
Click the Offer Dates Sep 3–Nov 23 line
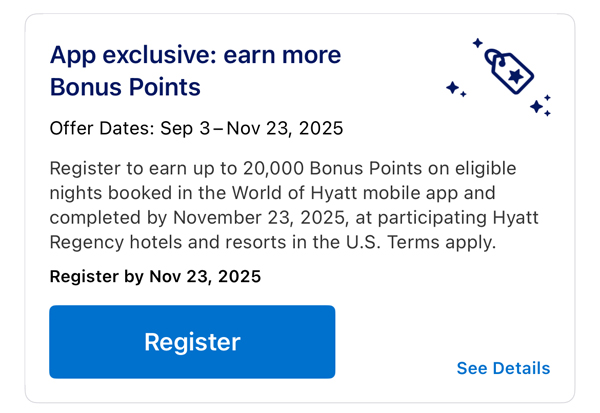pyautogui.click(x=196, y=128)
